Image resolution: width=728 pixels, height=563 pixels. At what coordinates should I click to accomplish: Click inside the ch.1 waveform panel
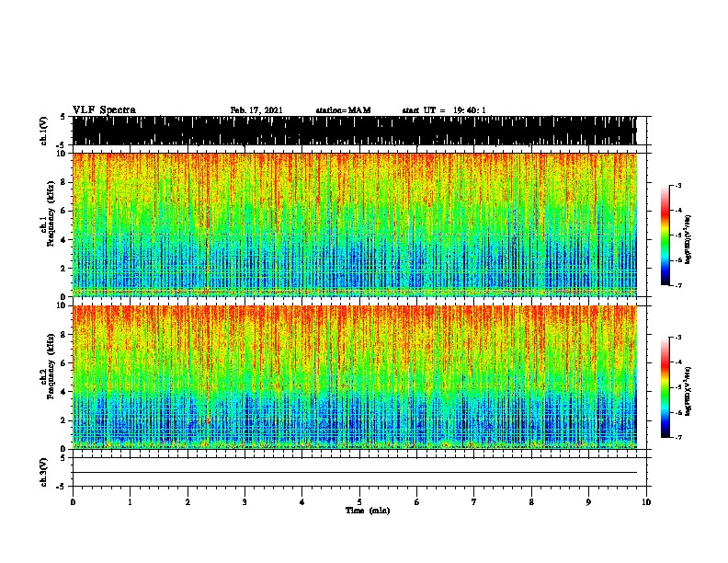[x=354, y=131]
